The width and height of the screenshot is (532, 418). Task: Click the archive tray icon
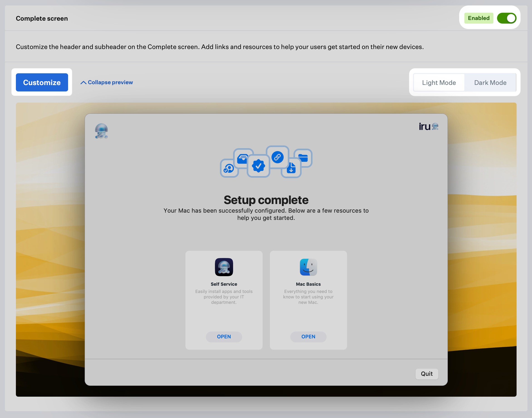click(x=243, y=159)
